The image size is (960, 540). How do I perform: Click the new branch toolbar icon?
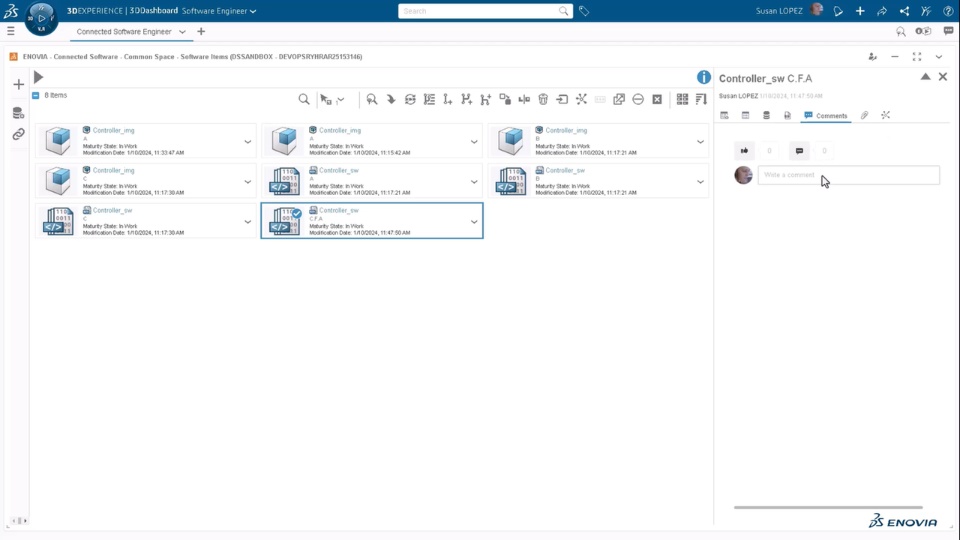467,99
